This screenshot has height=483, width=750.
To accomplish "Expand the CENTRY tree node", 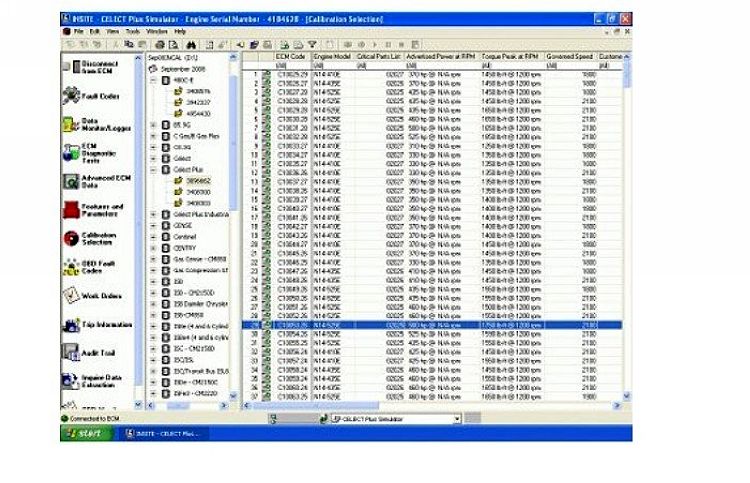I will point(153,248).
